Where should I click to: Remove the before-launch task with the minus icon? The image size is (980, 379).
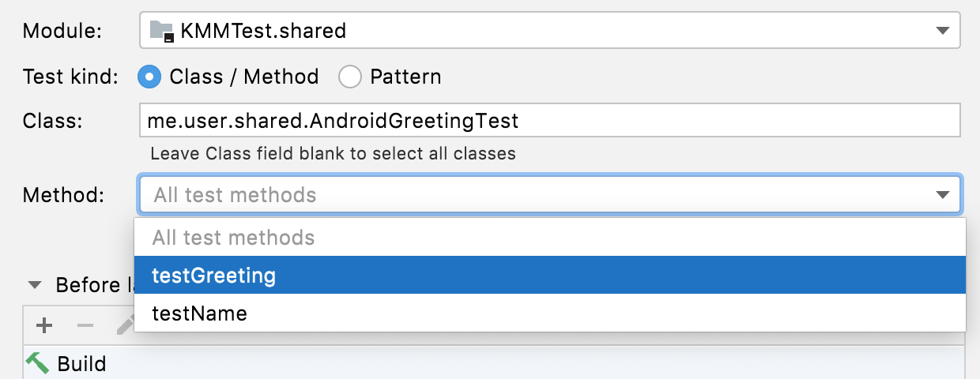coord(85,325)
